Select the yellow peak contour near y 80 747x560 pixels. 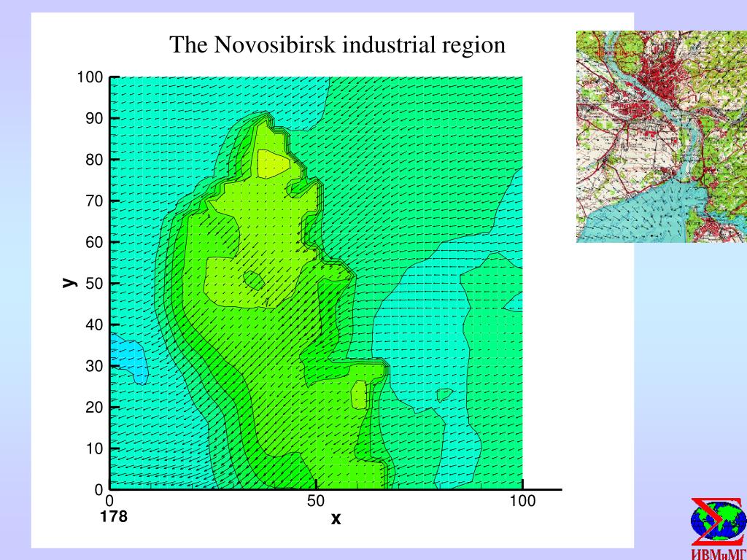(273, 164)
